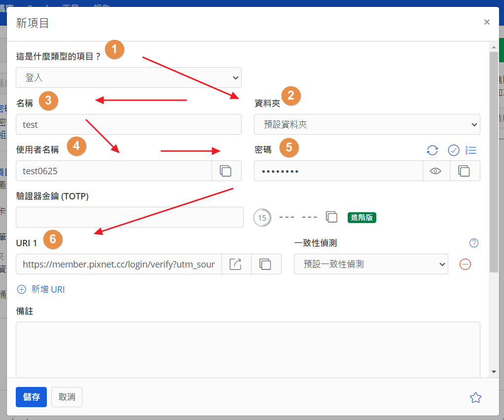Click the TOTP countdown timer showing 15

pos(262,218)
